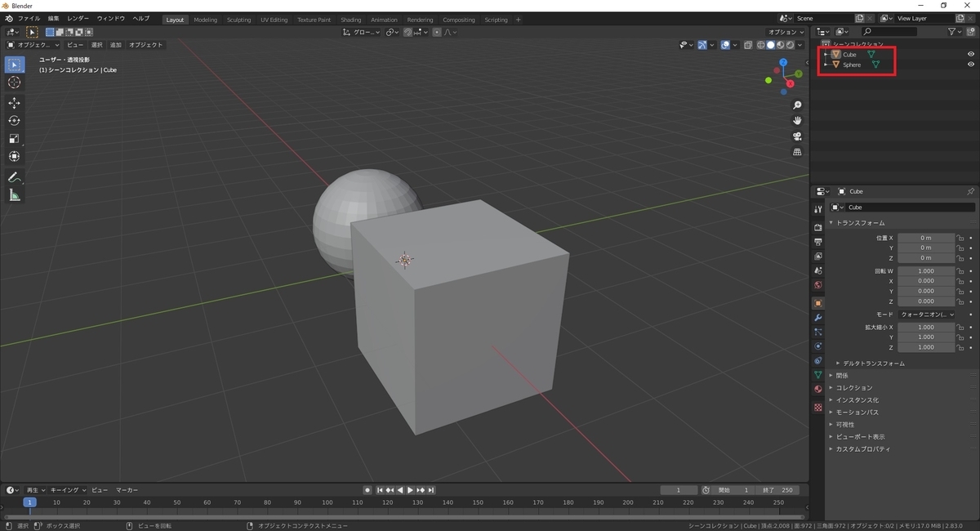This screenshot has width=980, height=531.
Task: Open Texture checker properties tab
Action: (x=818, y=407)
